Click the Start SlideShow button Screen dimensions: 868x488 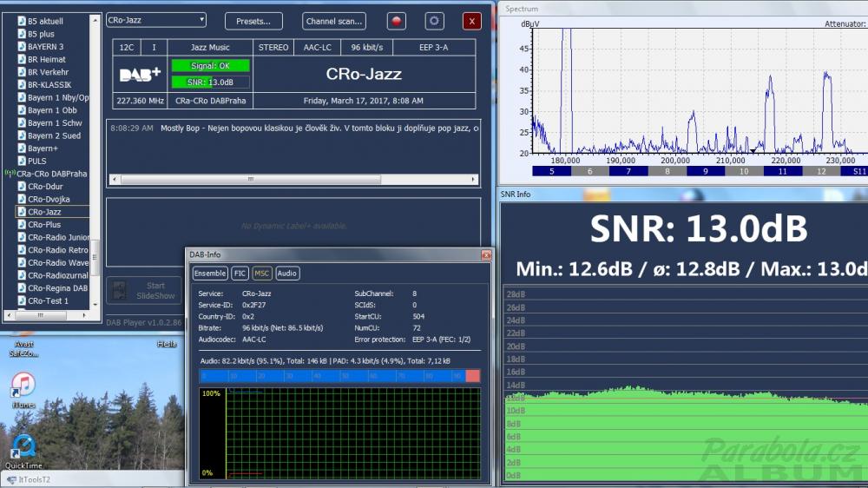point(144,290)
